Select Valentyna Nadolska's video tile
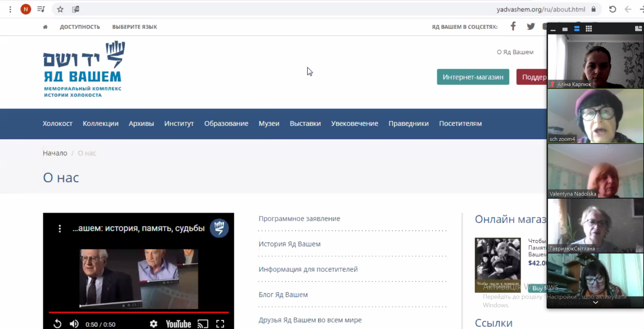This screenshot has width=644, height=329. (595, 171)
